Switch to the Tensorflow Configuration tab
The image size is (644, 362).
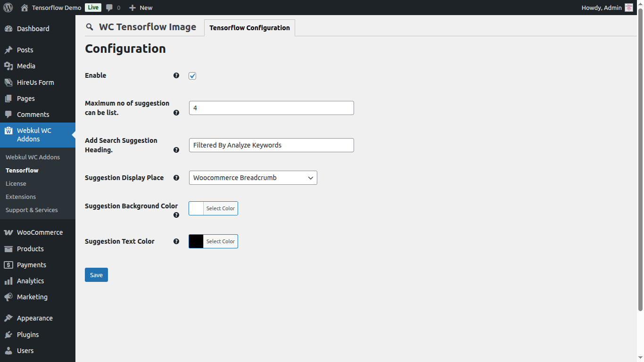(x=249, y=28)
